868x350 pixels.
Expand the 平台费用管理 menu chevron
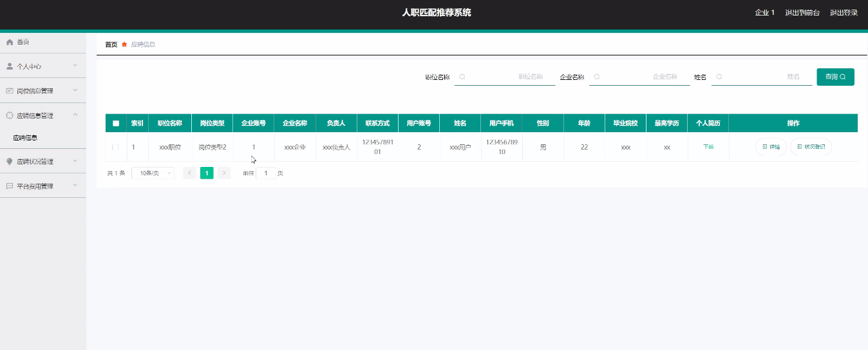[75, 186]
